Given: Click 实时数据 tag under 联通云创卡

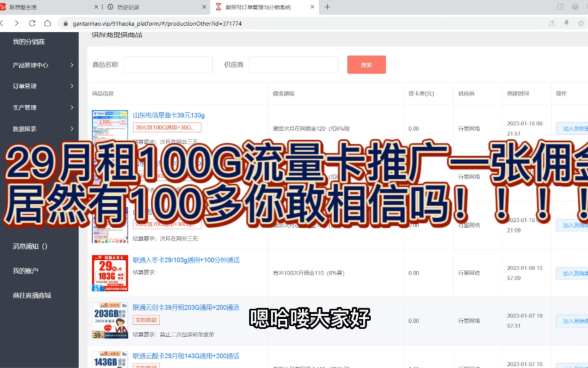Looking at the screenshot, I should tap(146, 320).
